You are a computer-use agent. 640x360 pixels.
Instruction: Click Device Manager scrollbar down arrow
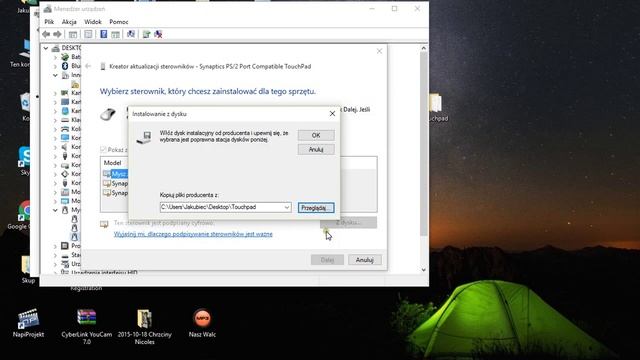(424, 270)
